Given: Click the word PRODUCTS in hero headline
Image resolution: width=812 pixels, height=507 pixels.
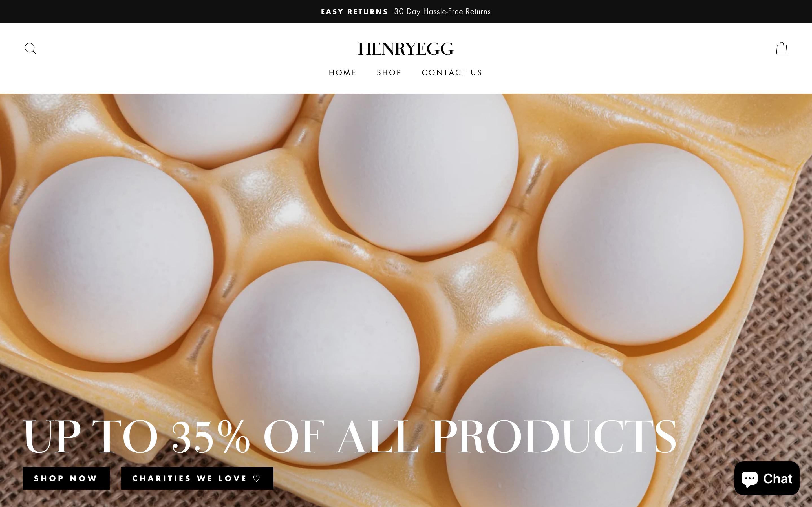Looking at the screenshot, I should point(554,436).
